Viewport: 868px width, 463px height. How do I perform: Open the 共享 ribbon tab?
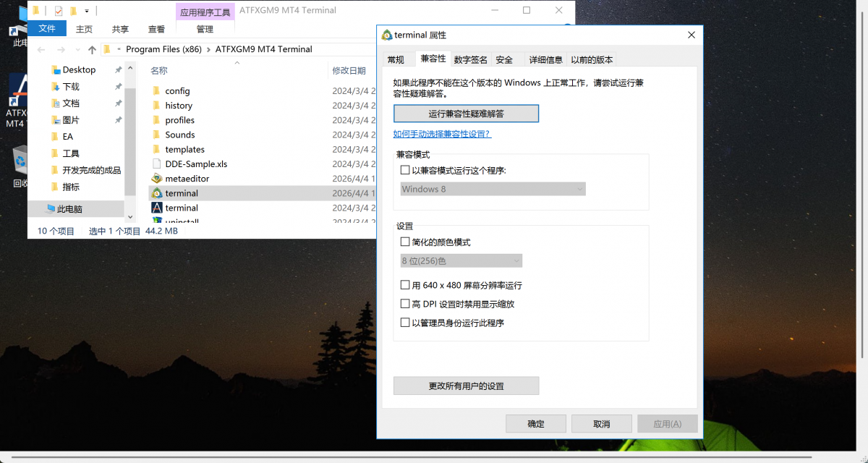pos(120,29)
